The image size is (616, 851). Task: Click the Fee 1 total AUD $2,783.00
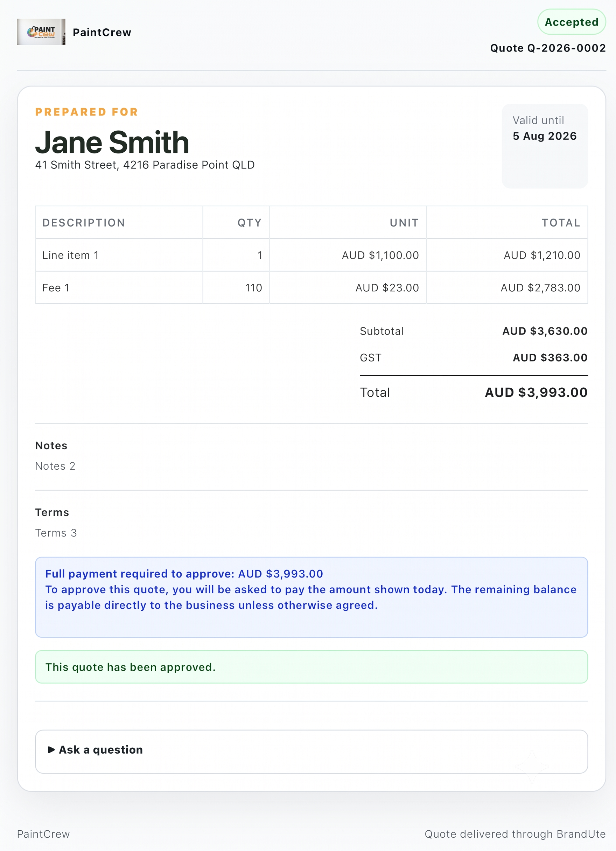pyautogui.click(x=540, y=288)
